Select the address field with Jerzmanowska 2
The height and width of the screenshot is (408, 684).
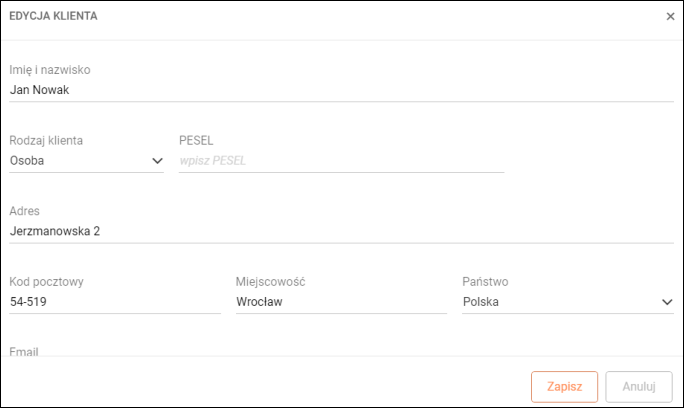(x=340, y=231)
